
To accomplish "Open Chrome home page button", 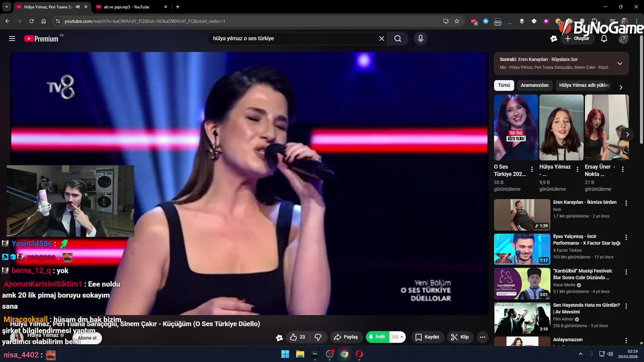I will [x=44, y=21].
